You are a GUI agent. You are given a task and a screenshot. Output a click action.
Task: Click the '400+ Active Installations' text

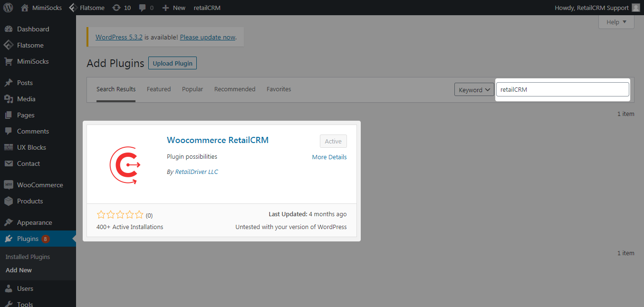[130, 227]
